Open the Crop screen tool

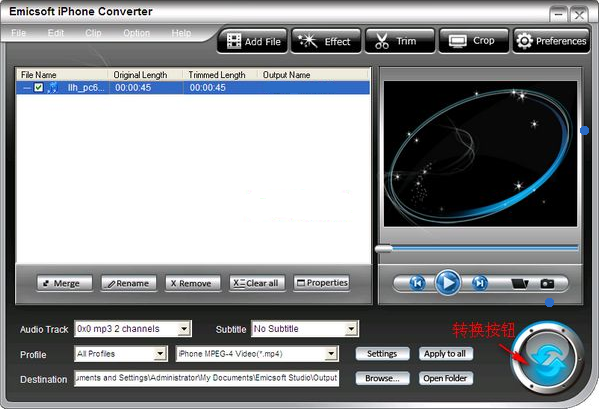[474, 41]
